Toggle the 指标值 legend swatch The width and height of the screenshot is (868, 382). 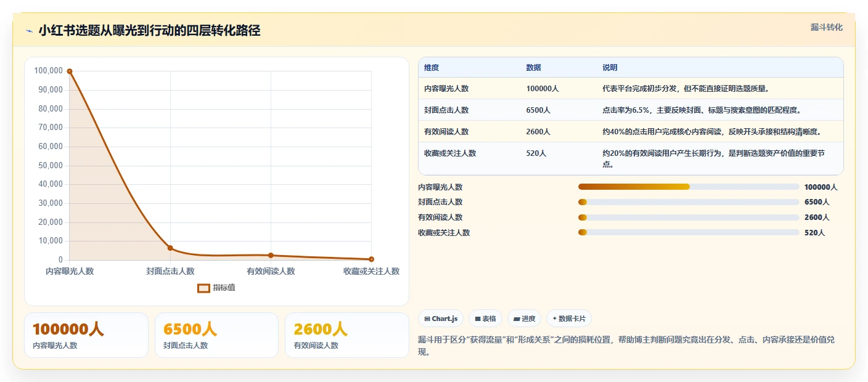pos(203,288)
